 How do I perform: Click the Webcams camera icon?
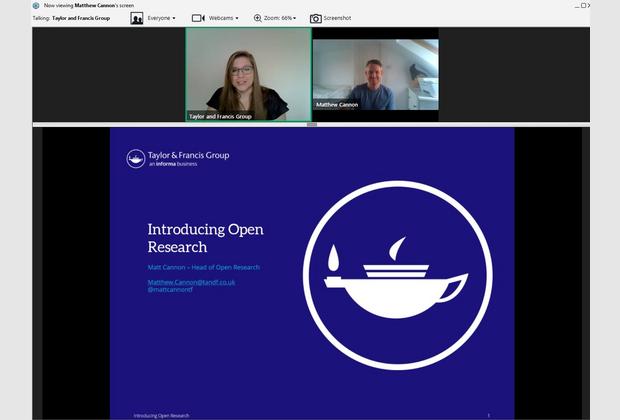(198, 18)
